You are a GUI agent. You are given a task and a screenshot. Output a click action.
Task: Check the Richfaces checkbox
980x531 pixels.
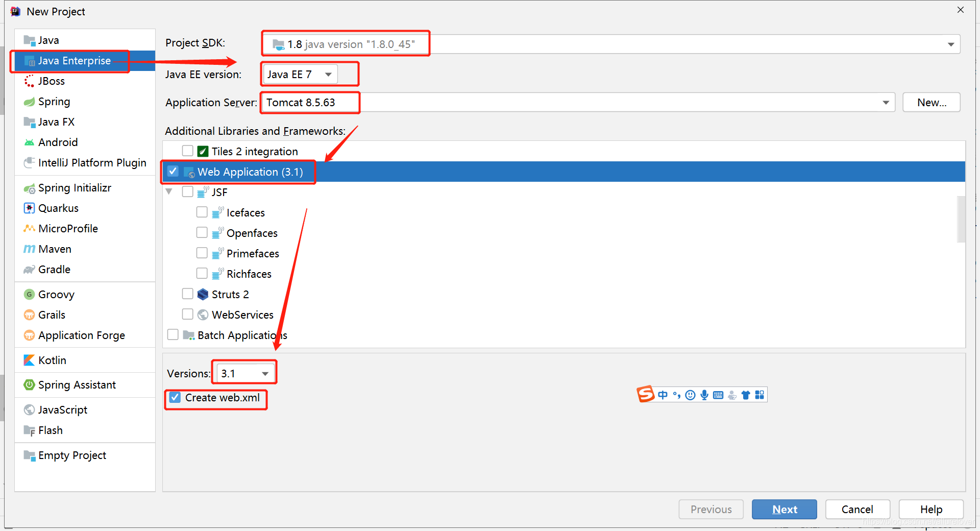(x=202, y=273)
